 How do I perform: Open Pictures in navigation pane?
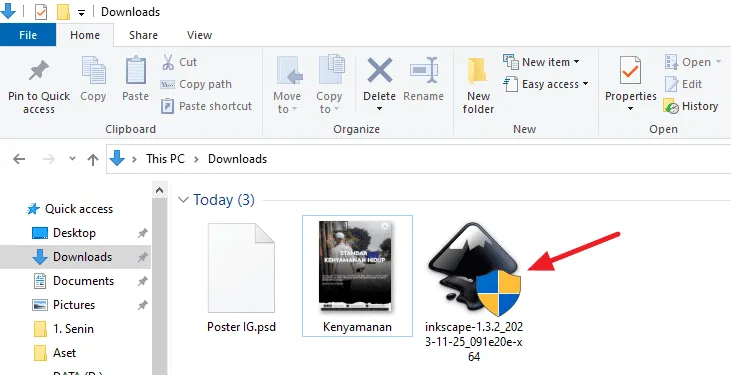pos(64,305)
